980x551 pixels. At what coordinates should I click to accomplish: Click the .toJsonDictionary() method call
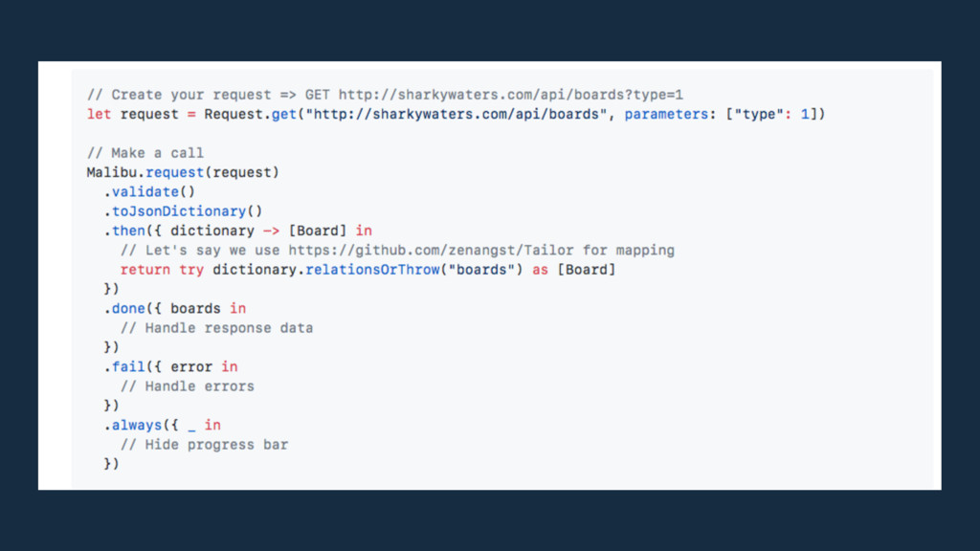(x=183, y=211)
